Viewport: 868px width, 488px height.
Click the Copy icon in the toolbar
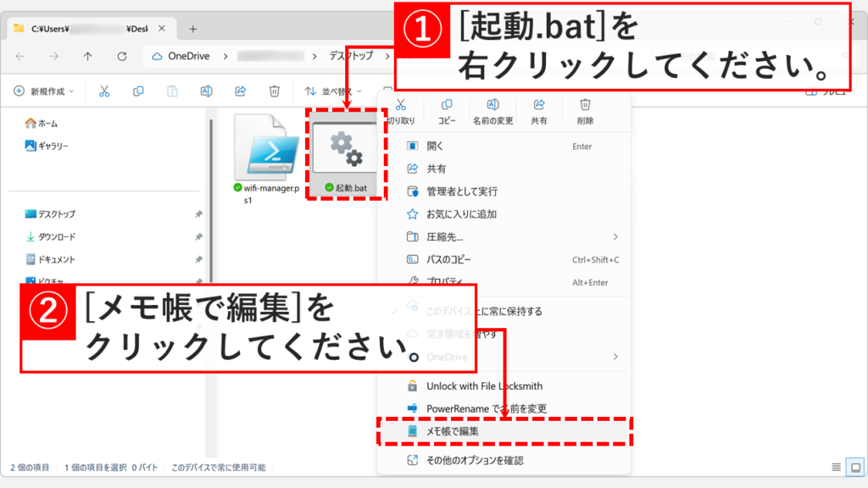137,91
